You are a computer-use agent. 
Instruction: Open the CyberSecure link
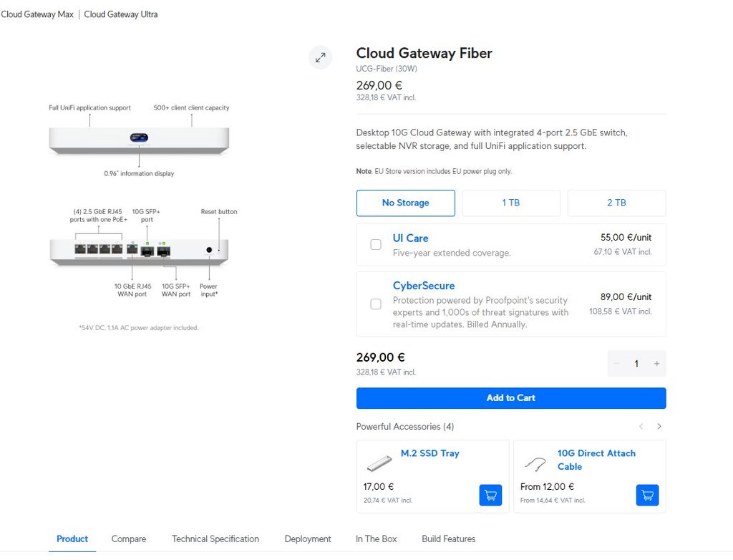coord(424,286)
